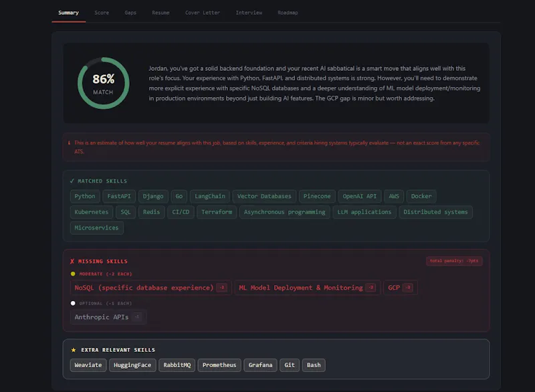Open the Roadmap tab

(x=288, y=13)
